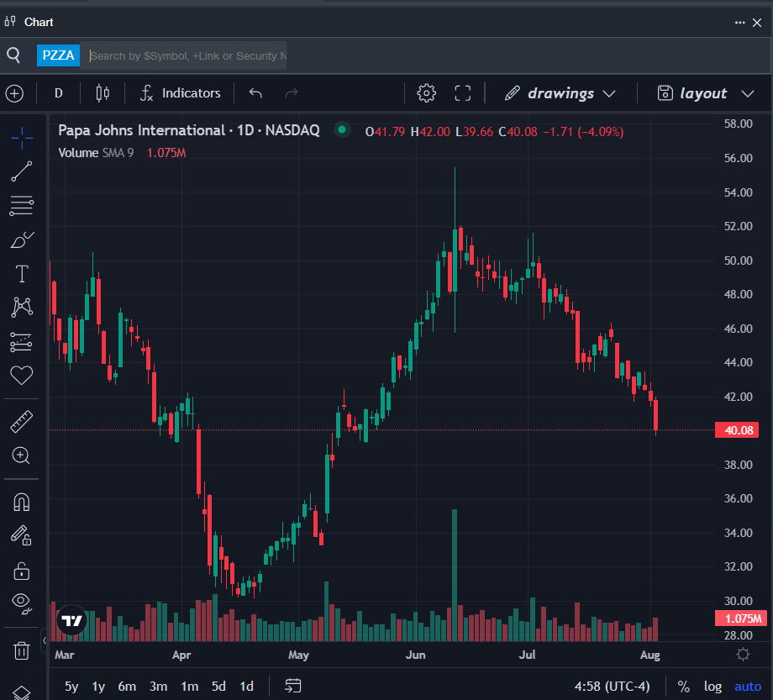This screenshot has height=700, width=773.
Task: Toggle auto scale
Action: (x=748, y=687)
